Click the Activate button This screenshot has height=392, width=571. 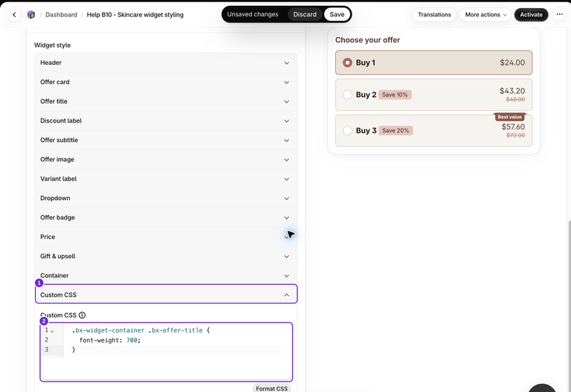[x=531, y=15]
